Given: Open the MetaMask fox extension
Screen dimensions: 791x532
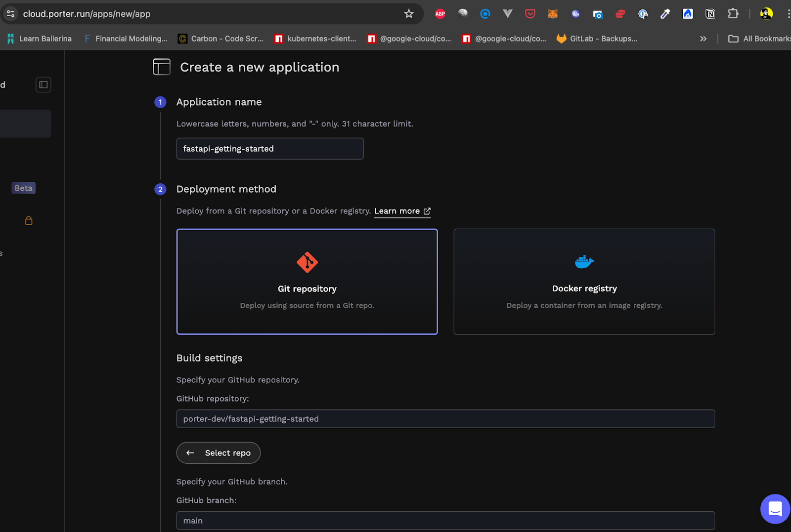Looking at the screenshot, I should pyautogui.click(x=553, y=14).
